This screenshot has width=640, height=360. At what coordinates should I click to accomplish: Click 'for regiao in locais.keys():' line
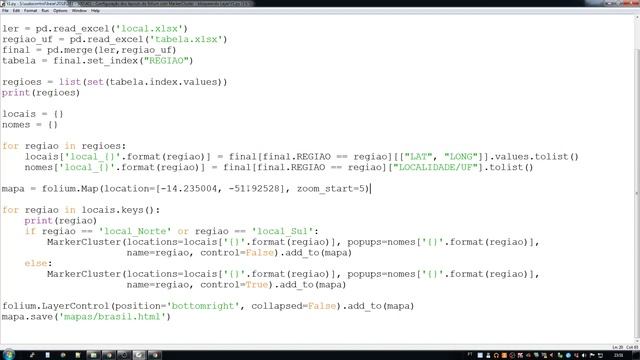pos(81,210)
